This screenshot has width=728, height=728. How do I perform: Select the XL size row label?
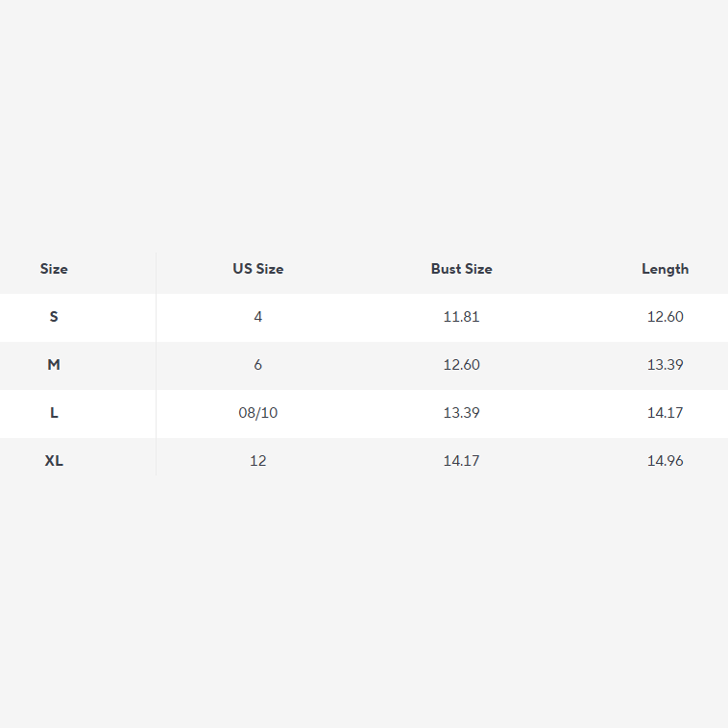(54, 461)
